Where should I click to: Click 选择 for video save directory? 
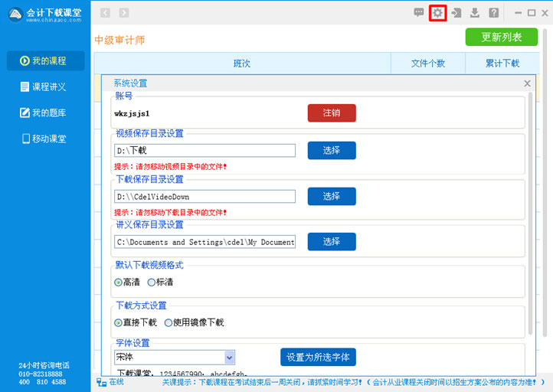pyautogui.click(x=332, y=150)
